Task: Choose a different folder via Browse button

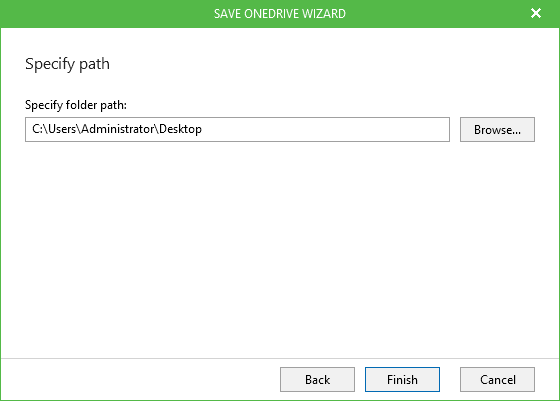Action: 497,130
